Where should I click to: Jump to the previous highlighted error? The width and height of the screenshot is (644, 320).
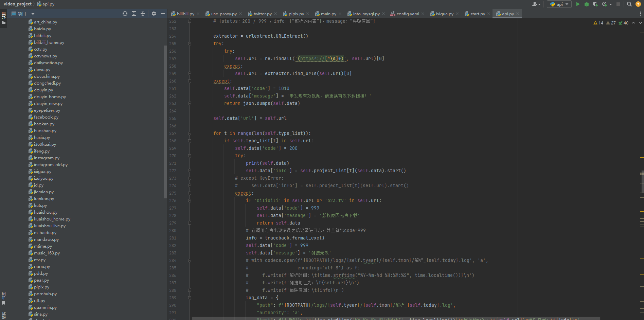click(x=633, y=23)
